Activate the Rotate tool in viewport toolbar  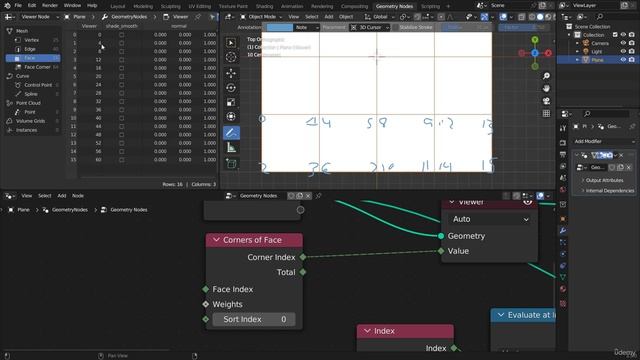(x=231, y=88)
